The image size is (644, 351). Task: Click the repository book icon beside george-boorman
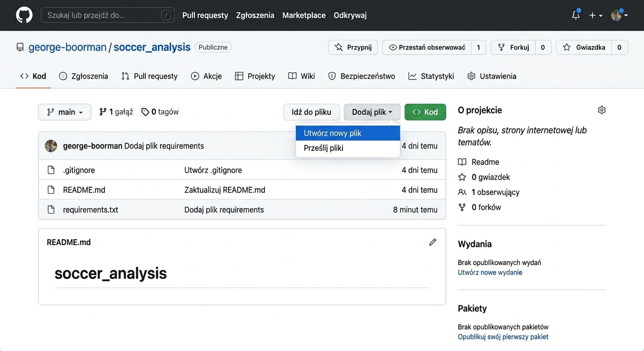coord(20,47)
